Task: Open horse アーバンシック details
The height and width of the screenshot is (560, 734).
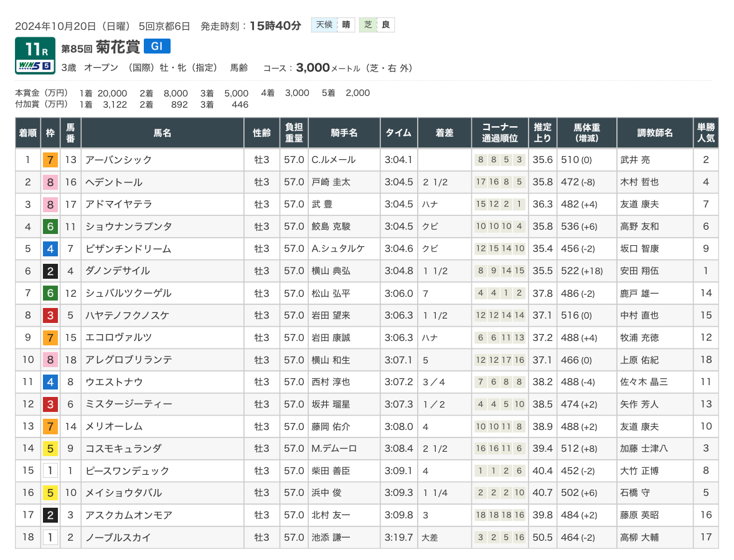Action: (x=118, y=160)
